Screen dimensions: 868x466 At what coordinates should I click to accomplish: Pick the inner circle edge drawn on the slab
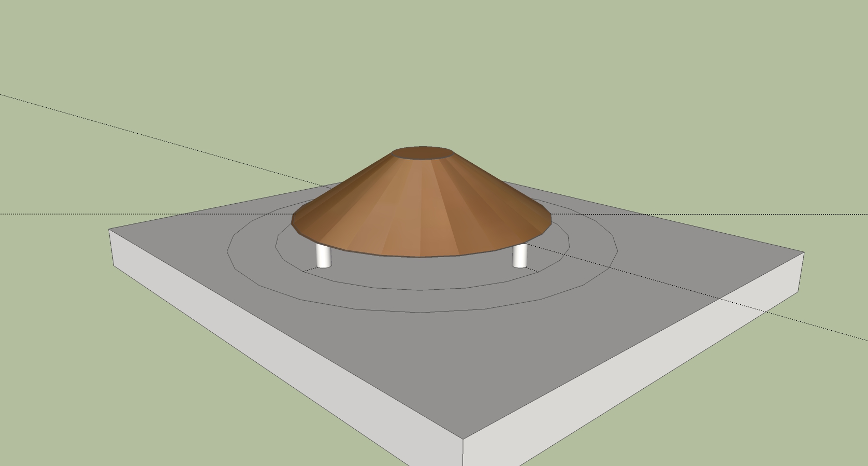click(x=421, y=290)
